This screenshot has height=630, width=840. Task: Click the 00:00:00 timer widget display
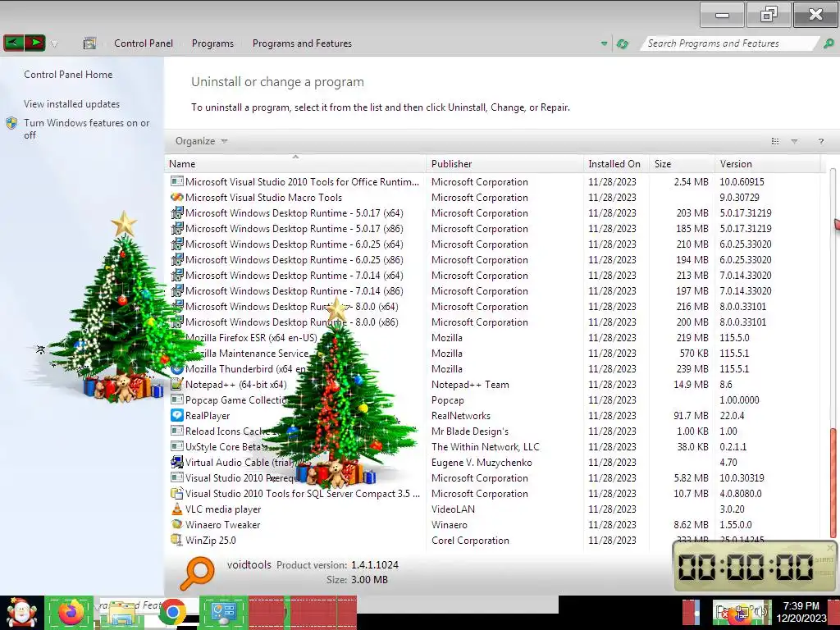click(x=746, y=567)
